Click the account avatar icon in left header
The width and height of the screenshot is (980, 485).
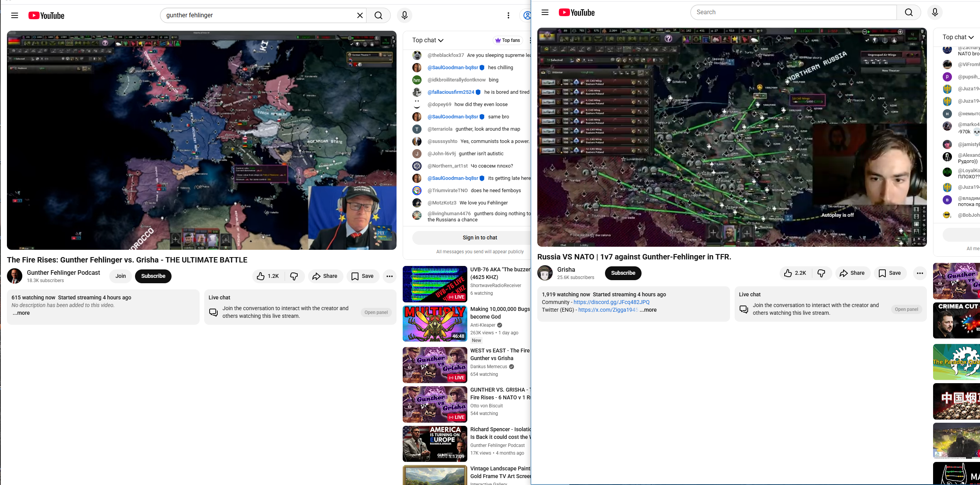[x=526, y=15]
